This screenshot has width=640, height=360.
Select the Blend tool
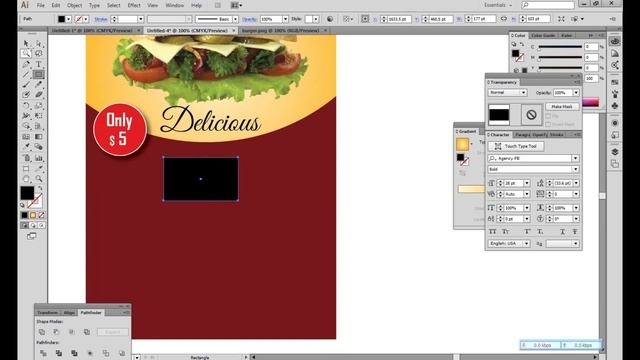click(39, 147)
